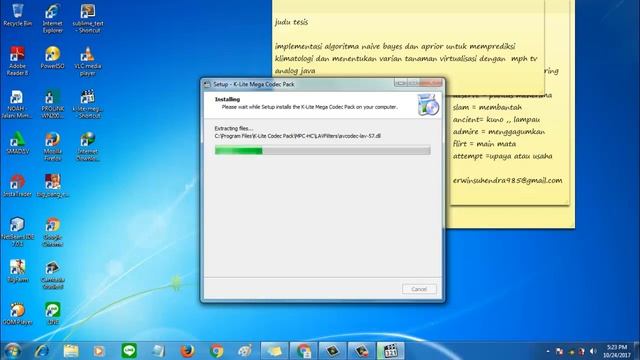Launch Chrome from the pinned taskbar icon
640x360 pixels.
coord(216,351)
